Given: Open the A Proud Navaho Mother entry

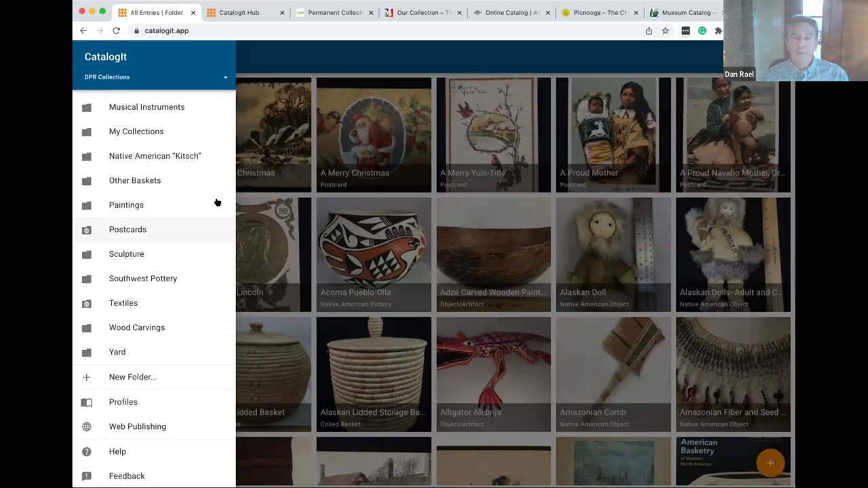Looking at the screenshot, I should click(733, 135).
